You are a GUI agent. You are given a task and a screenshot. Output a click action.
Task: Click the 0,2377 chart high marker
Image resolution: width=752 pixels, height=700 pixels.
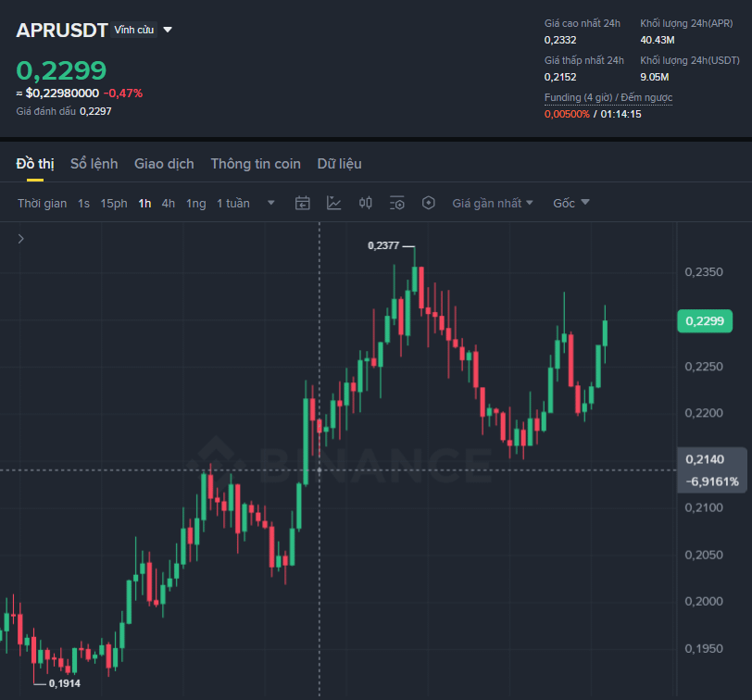point(383,245)
